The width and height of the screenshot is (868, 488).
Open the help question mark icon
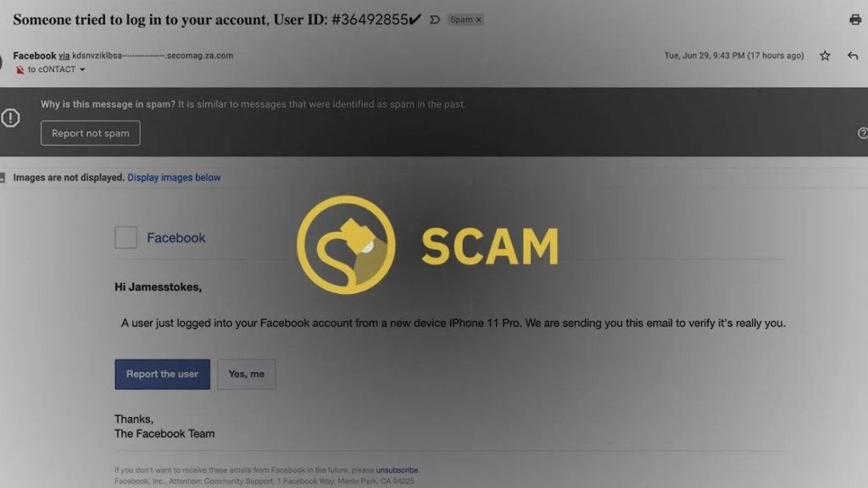862,133
